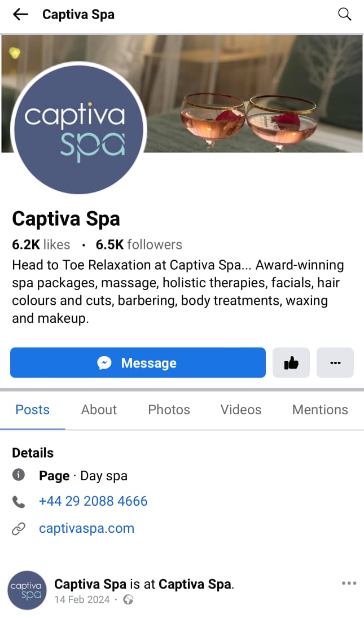
Task: Tap the back arrow icon
Action: pyautogui.click(x=20, y=15)
